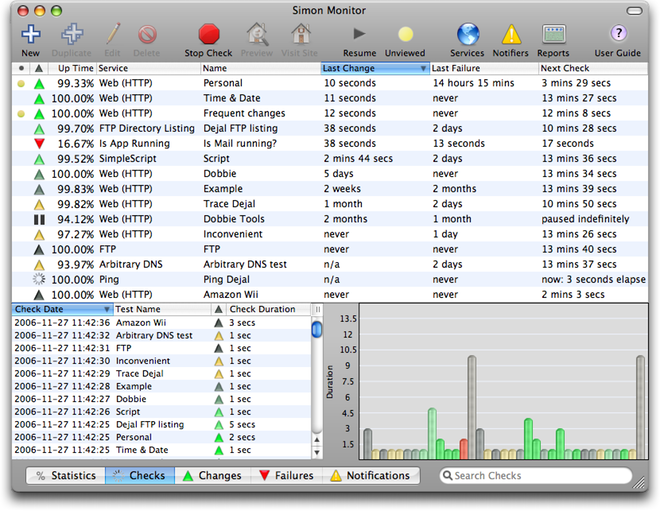
Task: Click the unviewed dot on Frequent changes row
Action: tap(21, 114)
